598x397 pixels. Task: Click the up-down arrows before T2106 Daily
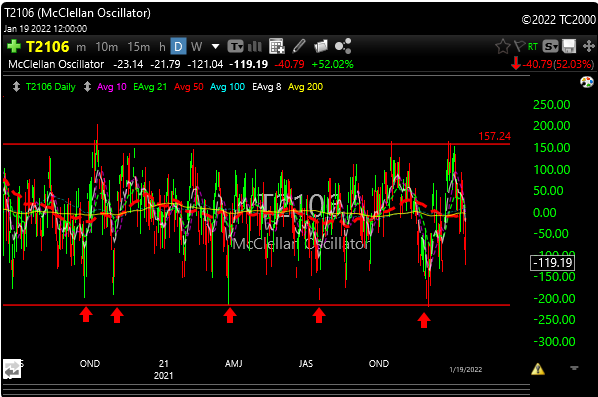16,87
